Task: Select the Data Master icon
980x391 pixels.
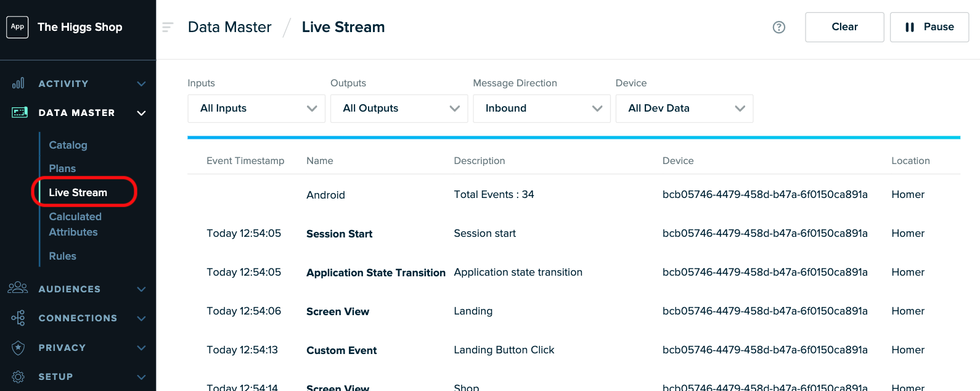Action: coord(20,112)
